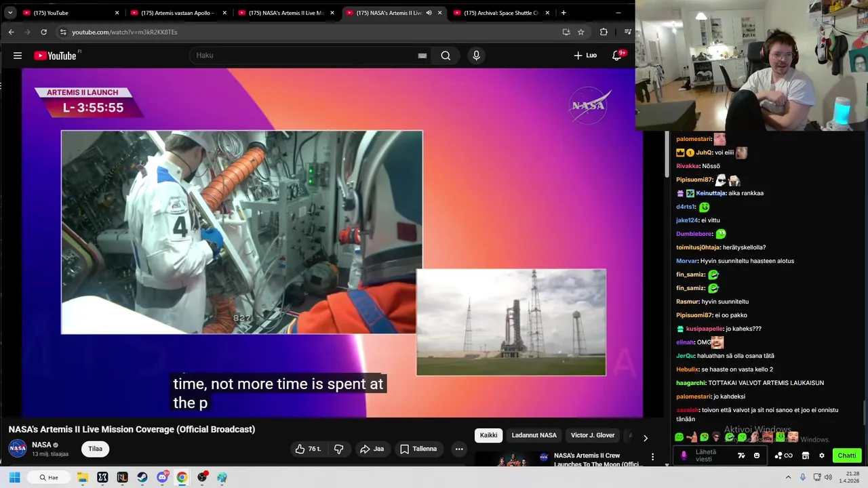868x488 pixels.
Task: Open the 'NASA's Artemis II Crew Launches' video thumbnail
Action: point(512,460)
